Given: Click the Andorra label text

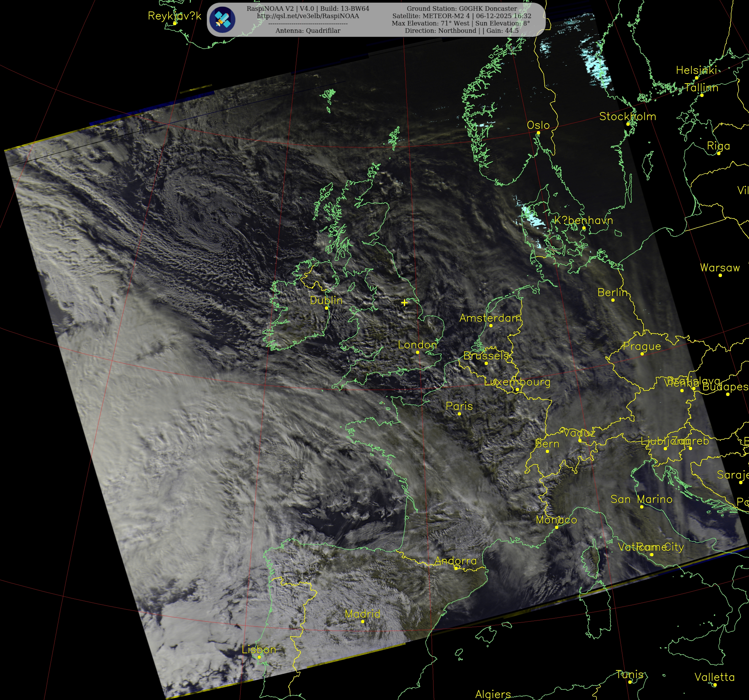Looking at the screenshot, I should point(455,561).
